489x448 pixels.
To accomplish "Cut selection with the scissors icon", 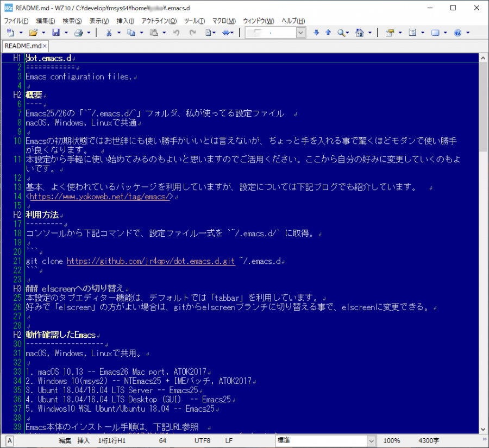I will tap(109, 33).
